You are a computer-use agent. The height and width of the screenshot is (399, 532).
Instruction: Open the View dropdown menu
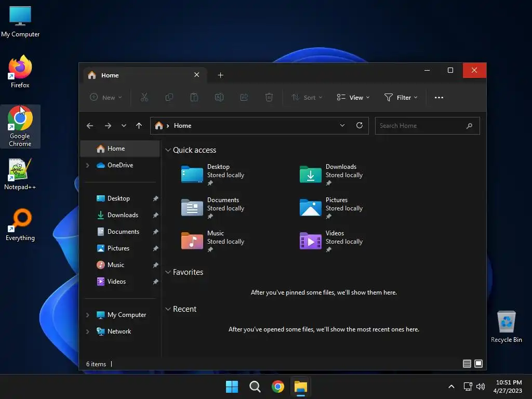point(353,97)
